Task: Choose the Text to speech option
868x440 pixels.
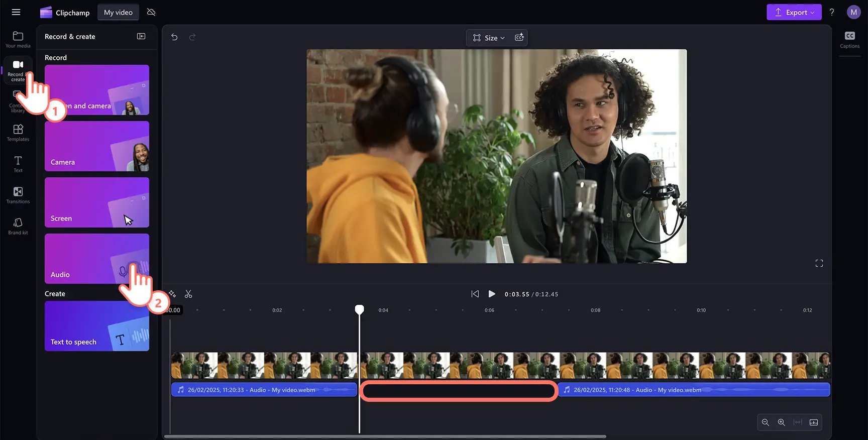Action: point(97,326)
